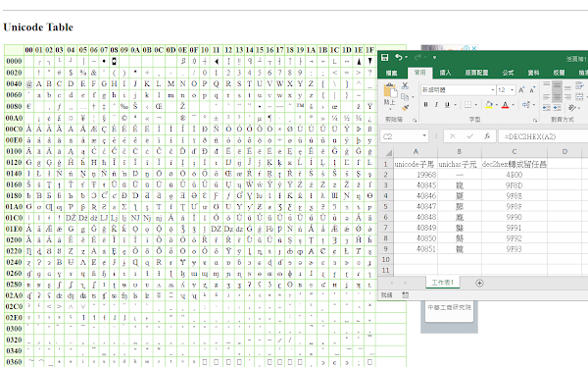Toggle Align Left for text
Screen dimensions: 588x367
[x=547, y=97]
